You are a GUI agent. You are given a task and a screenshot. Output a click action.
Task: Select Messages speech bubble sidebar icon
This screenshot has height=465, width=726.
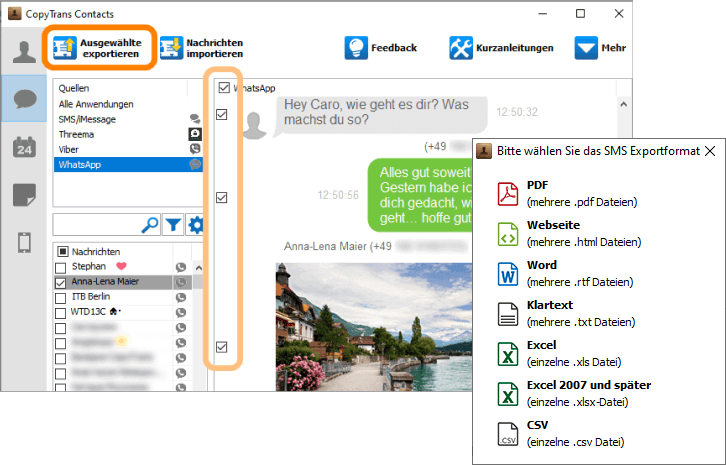point(25,99)
